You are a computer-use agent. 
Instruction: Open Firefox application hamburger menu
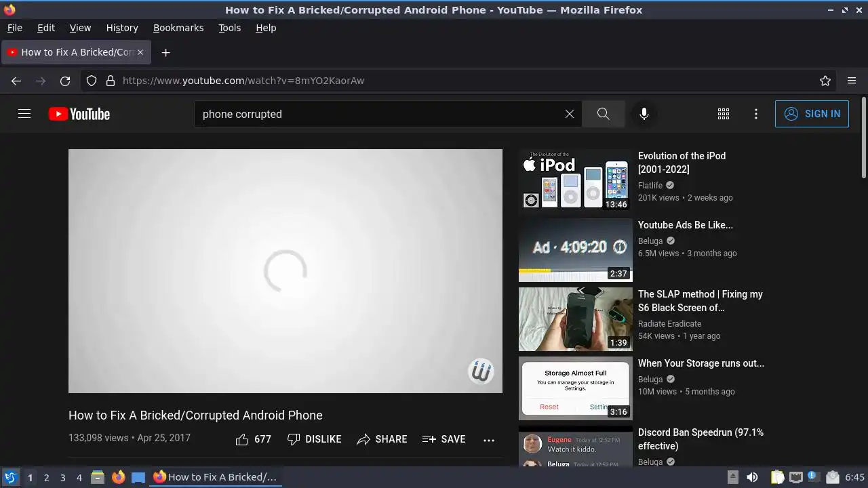pos(852,81)
